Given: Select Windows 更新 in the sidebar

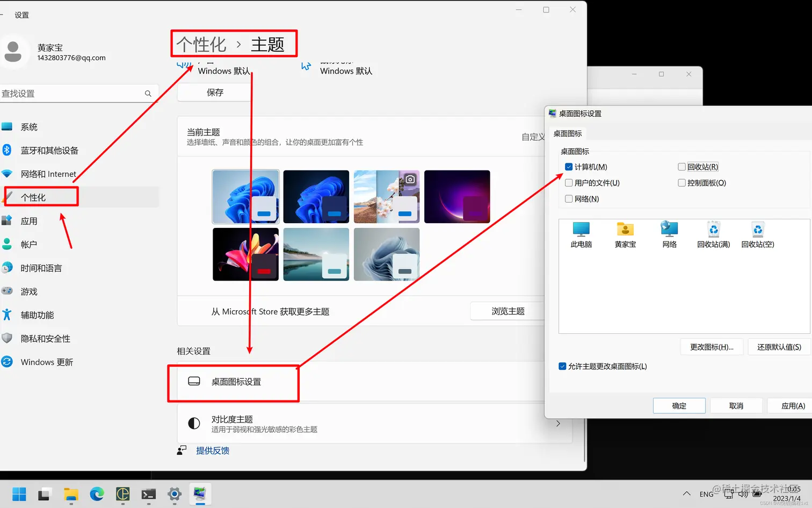Looking at the screenshot, I should pos(47,362).
